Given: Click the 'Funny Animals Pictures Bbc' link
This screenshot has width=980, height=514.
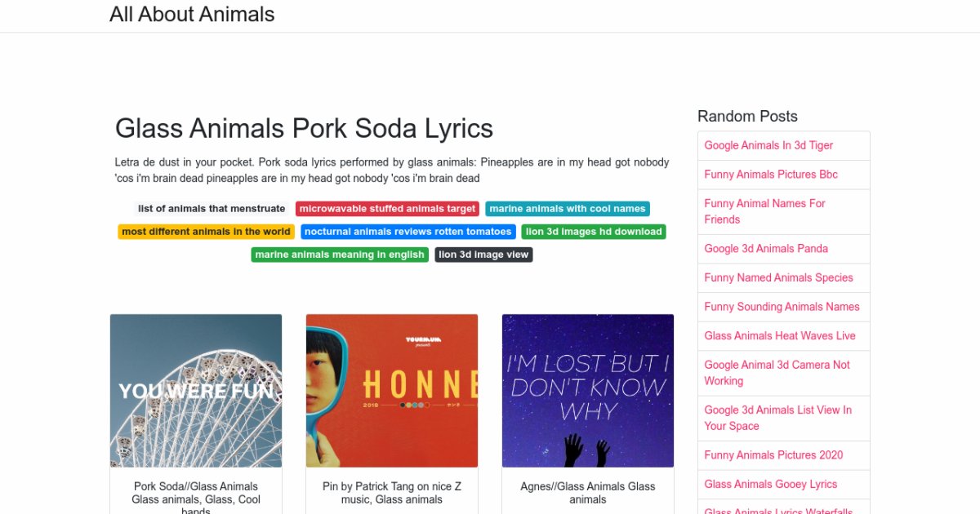Looking at the screenshot, I should (x=771, y=175).
